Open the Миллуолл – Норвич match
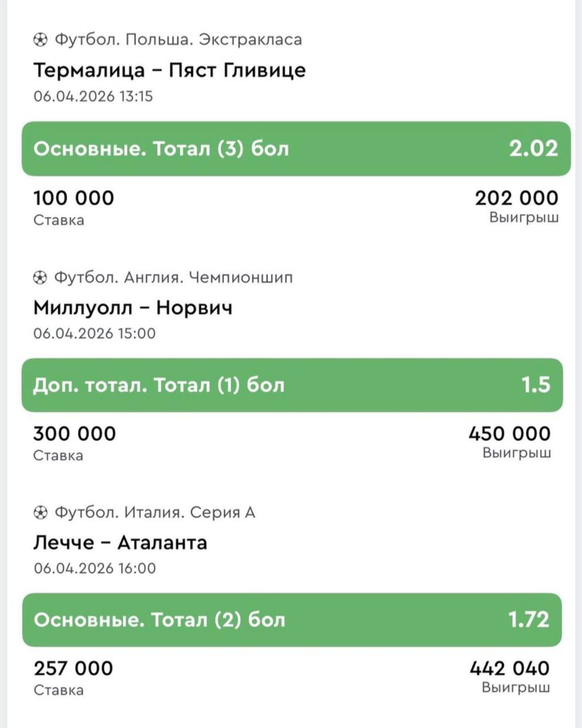This screenshot has height=728, width=582. tap(132, 308)
